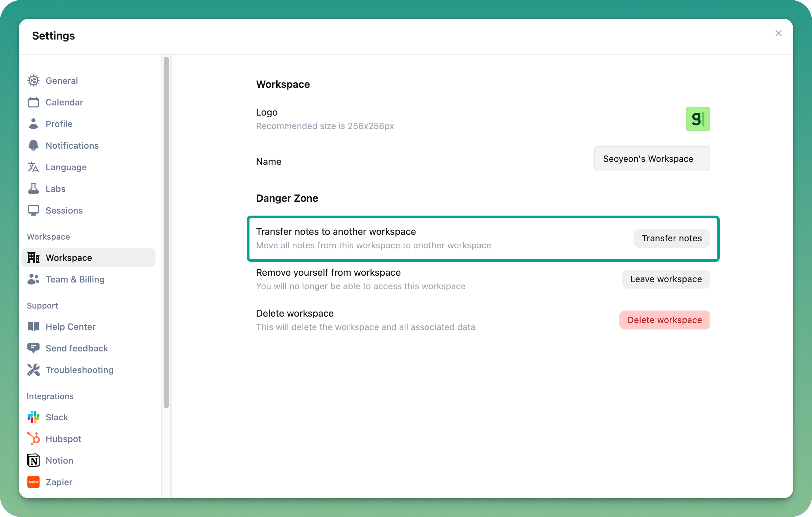Select the Notion integration icon

[33, 461]
